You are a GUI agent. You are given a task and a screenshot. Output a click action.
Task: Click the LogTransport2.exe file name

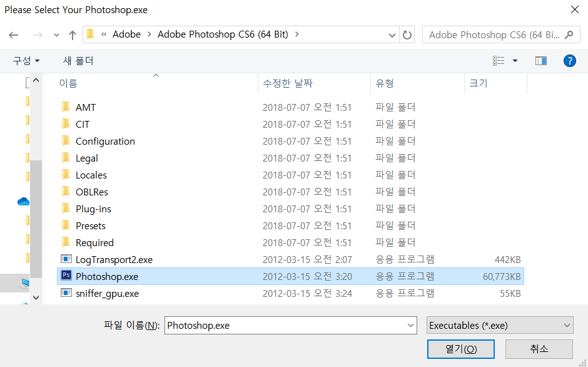point(114,259)
